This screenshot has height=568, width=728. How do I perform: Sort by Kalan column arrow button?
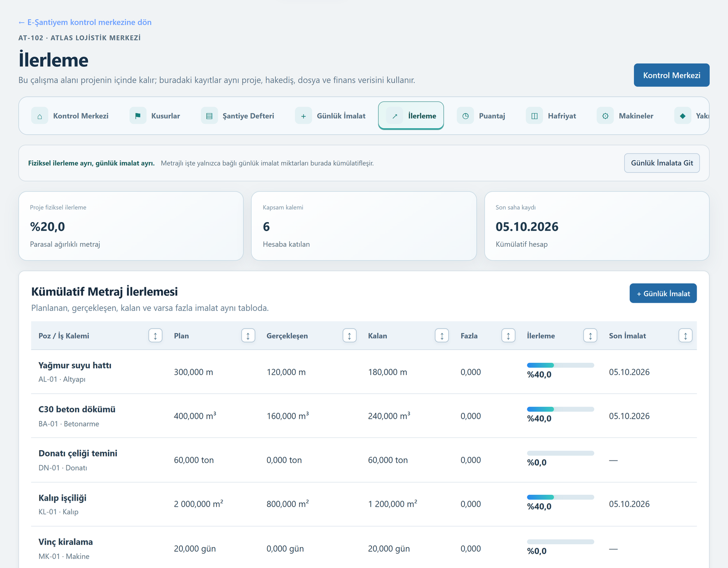coord(442,336)
